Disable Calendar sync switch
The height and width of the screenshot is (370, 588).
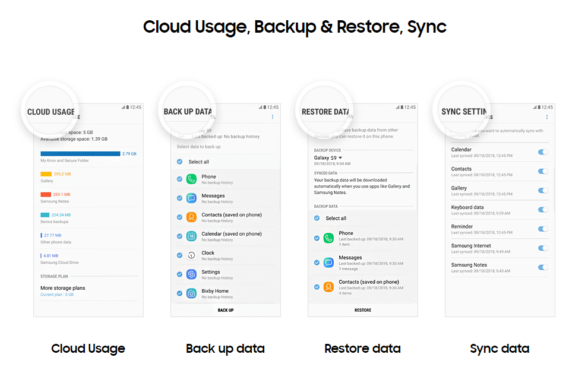click(543, 152)
